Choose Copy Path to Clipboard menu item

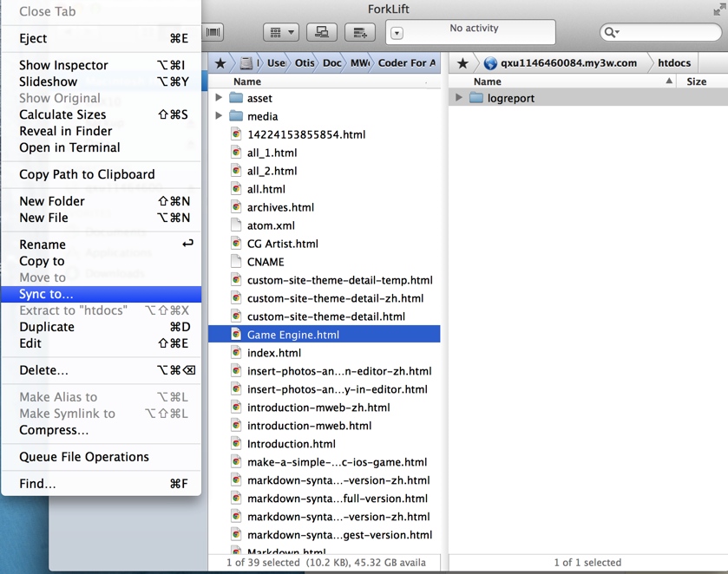[102, 174]
